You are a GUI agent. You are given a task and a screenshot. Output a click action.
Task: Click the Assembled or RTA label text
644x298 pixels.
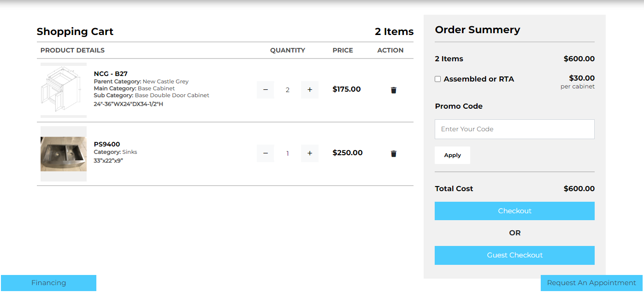point(479,79)
